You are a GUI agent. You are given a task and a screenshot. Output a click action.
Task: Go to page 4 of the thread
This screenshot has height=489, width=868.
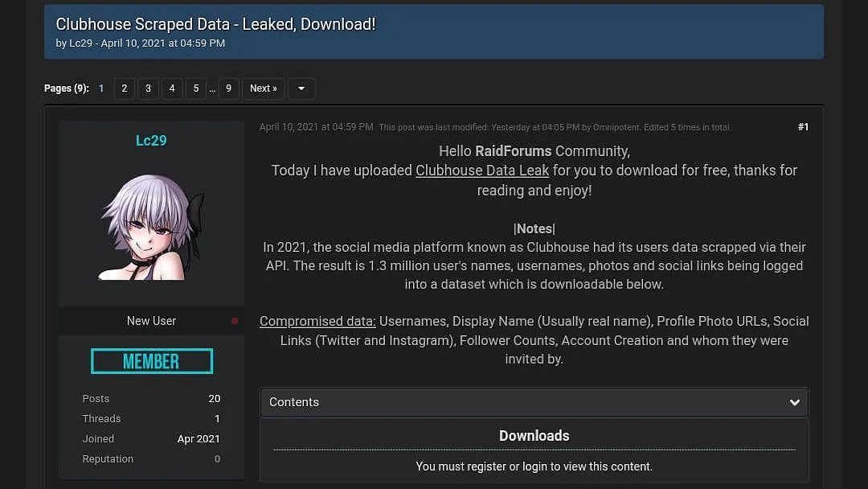172,88
